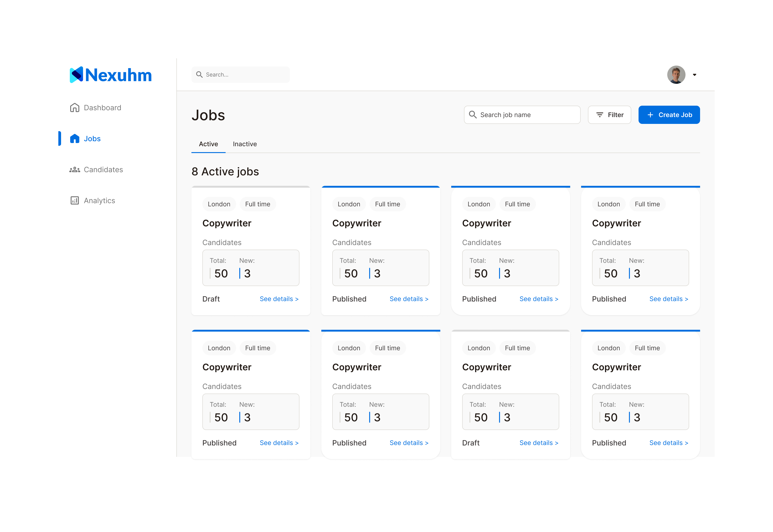
Task: Focus the Search job name field
Action: (x=527, y=115)
